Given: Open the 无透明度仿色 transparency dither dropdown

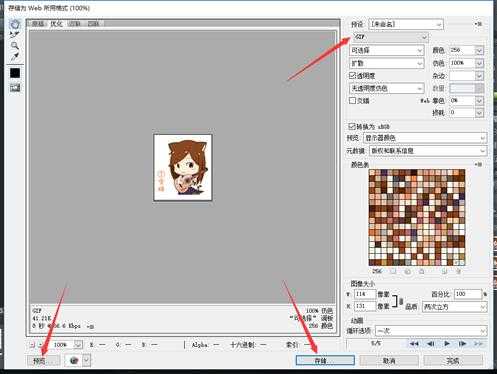Looking at the screenshot, I should (x=386, y=88).
